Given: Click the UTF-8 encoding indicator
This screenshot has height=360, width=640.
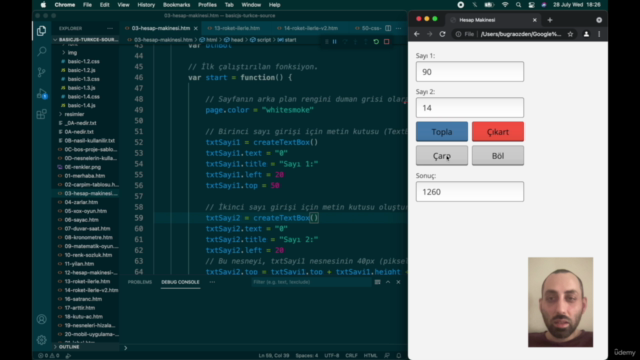Looking at the screenshot, I should [331, 356].
